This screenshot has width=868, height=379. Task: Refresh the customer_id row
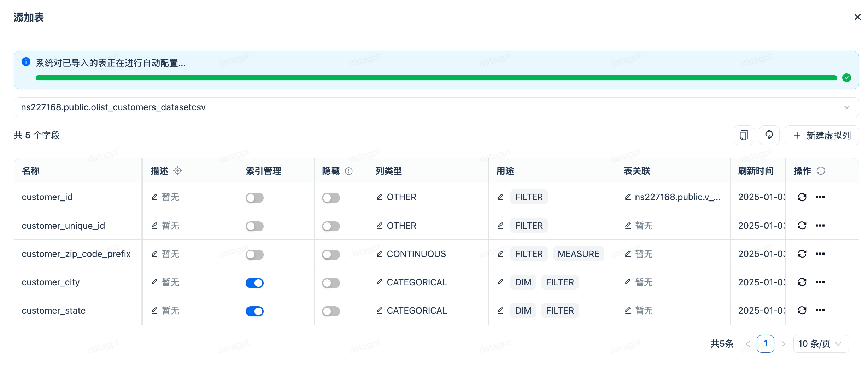coord(802,197)
